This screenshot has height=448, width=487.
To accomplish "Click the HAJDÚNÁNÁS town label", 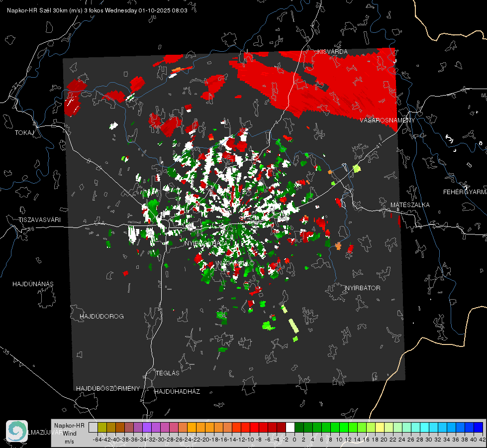I will click(33, 284).
